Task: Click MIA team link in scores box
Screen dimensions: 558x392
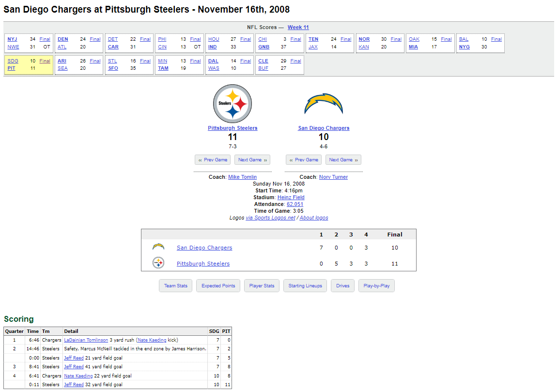Action: (413, 47)
